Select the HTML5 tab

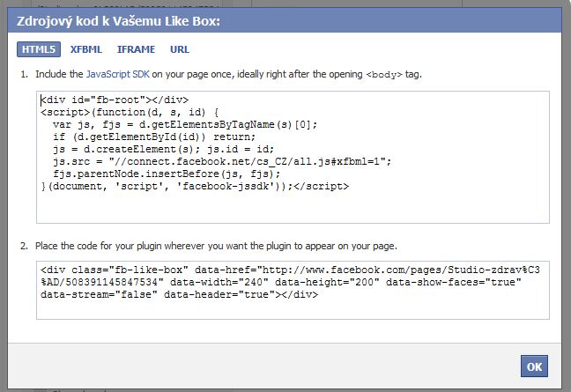point(38,49)
